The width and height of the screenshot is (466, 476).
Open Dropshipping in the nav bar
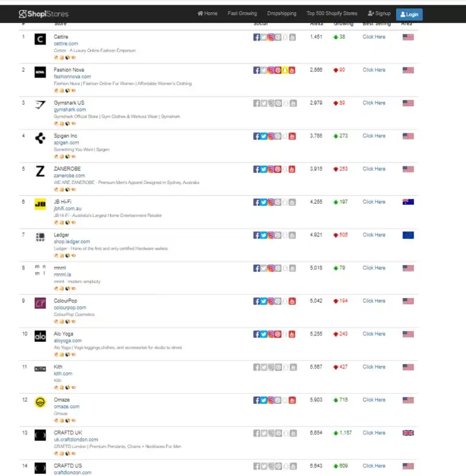[282, 14]
